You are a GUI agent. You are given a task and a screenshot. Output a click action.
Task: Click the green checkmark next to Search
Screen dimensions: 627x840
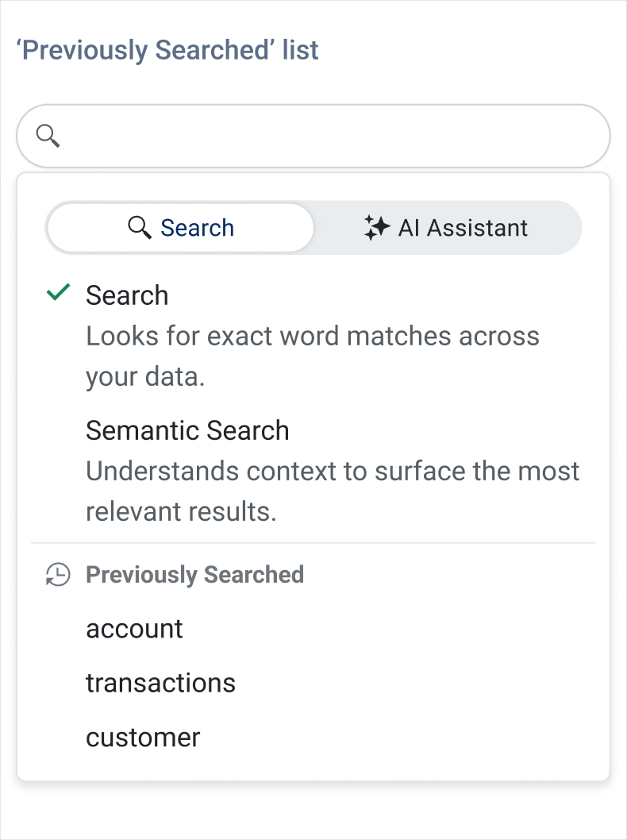tap(56, 294)
